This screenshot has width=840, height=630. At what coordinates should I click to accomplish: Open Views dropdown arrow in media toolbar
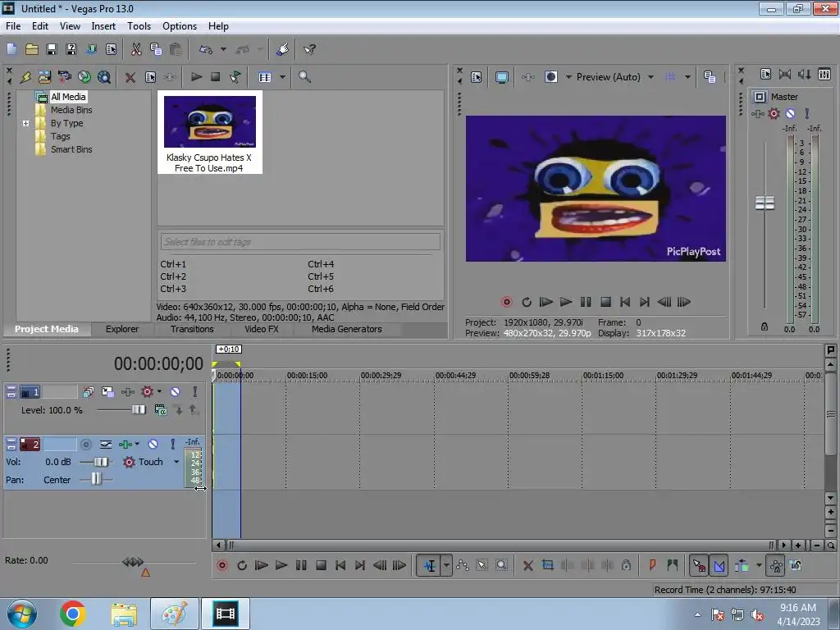click(x=282, y=77)
